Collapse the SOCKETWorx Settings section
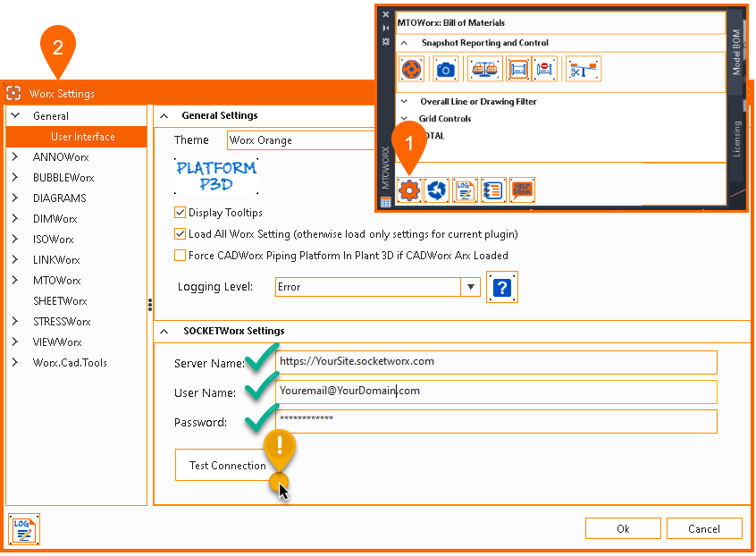Screen dimensions: 756x556 164,332
